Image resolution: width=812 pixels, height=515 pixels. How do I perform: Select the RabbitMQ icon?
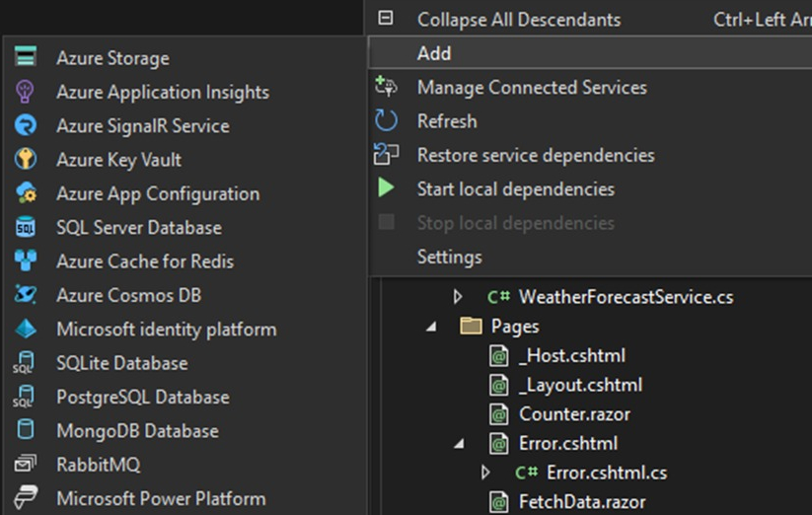click(26, 464)
